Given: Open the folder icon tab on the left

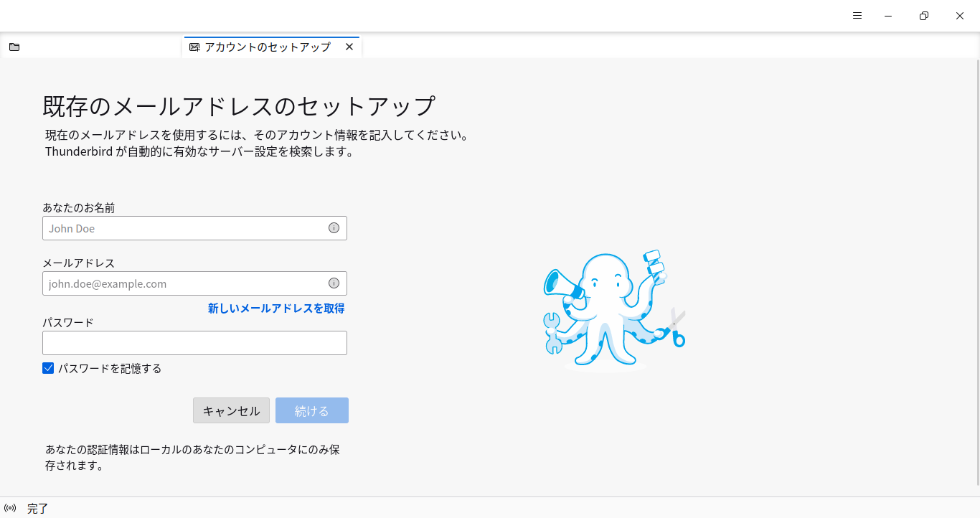Looking at the screenshot, I should point(14,47).
